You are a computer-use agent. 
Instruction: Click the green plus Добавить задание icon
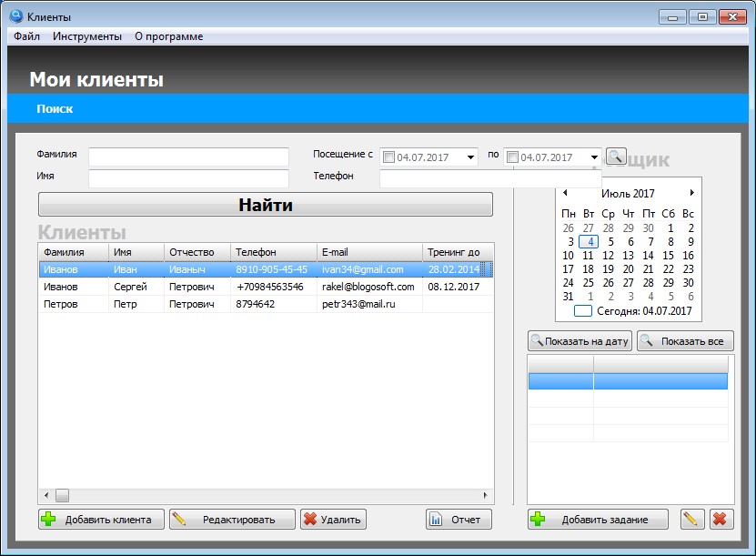[x=538, y=519]
